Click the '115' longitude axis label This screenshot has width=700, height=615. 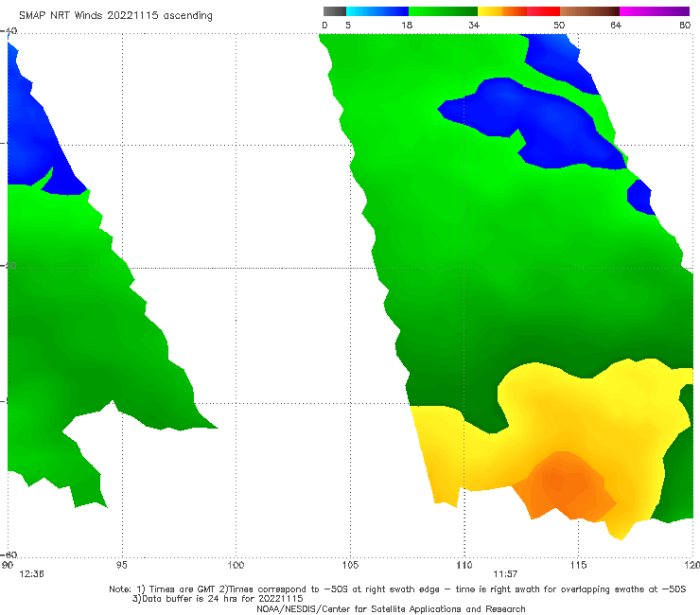point(579,565)
